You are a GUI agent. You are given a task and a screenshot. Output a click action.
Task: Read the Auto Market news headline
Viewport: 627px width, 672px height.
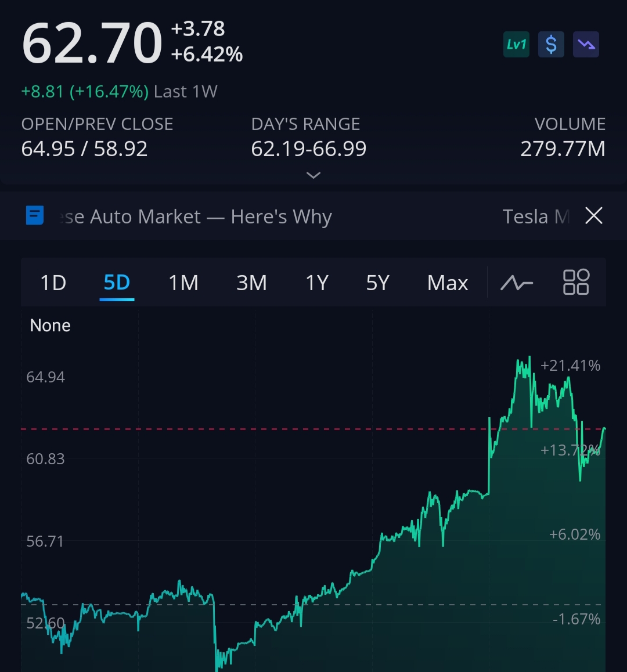coord(197,216)
